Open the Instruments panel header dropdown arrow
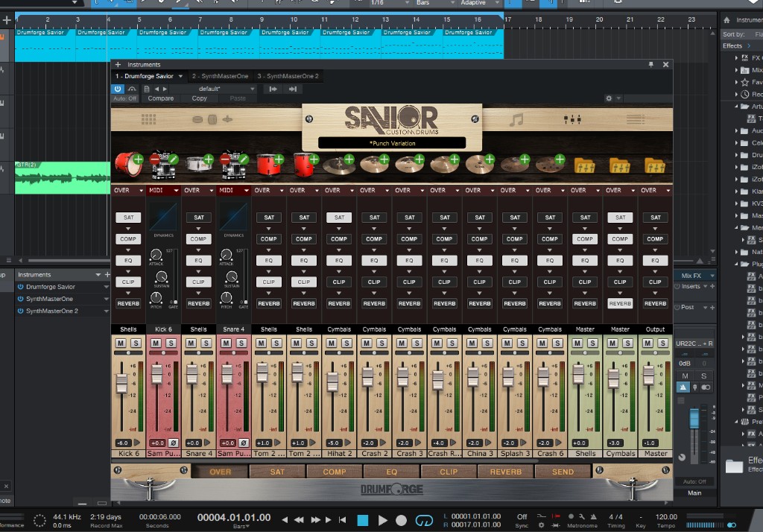The image size is (763, 532). [98, 275]
